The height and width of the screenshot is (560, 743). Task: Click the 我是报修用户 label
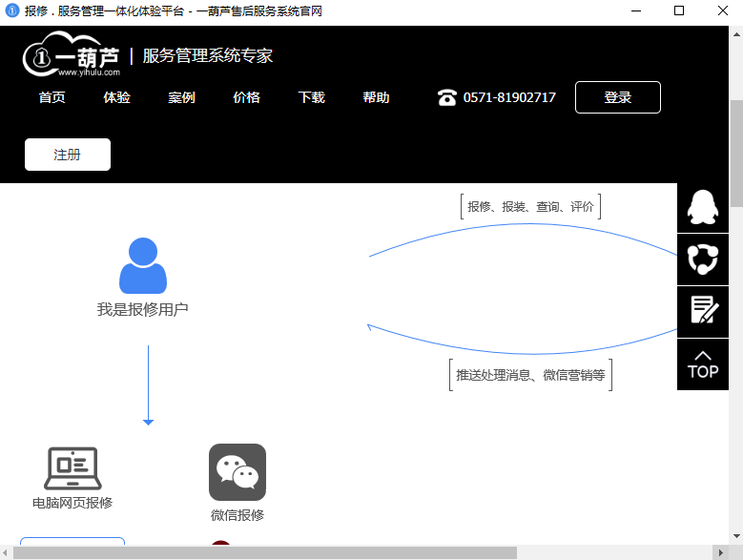(x=143, y=309)
